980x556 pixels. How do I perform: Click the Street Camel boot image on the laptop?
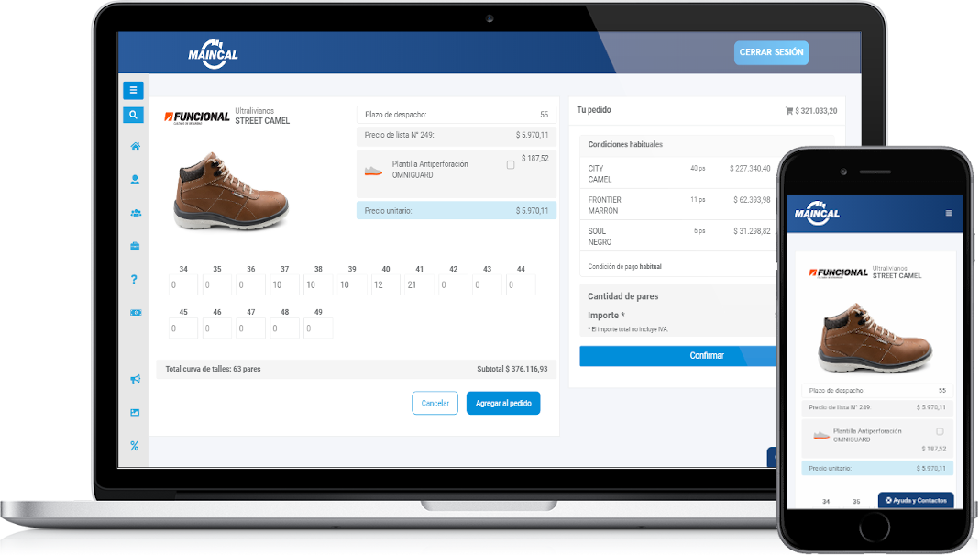(x=230, y=191)
